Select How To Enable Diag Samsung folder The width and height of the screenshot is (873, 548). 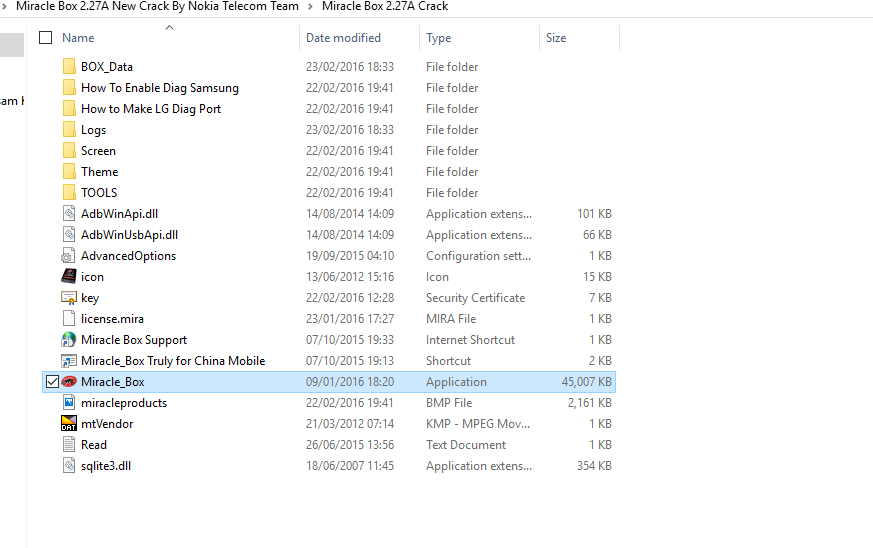coord(160,87)
